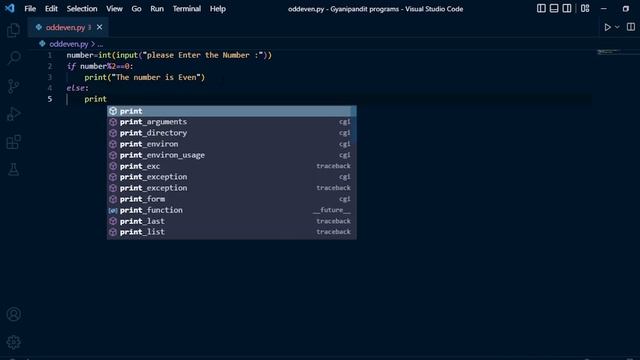Click the suggestion list scrollbar
Image resolution: width=640 pixels, height=360 pixels.
tap(353, 126)
